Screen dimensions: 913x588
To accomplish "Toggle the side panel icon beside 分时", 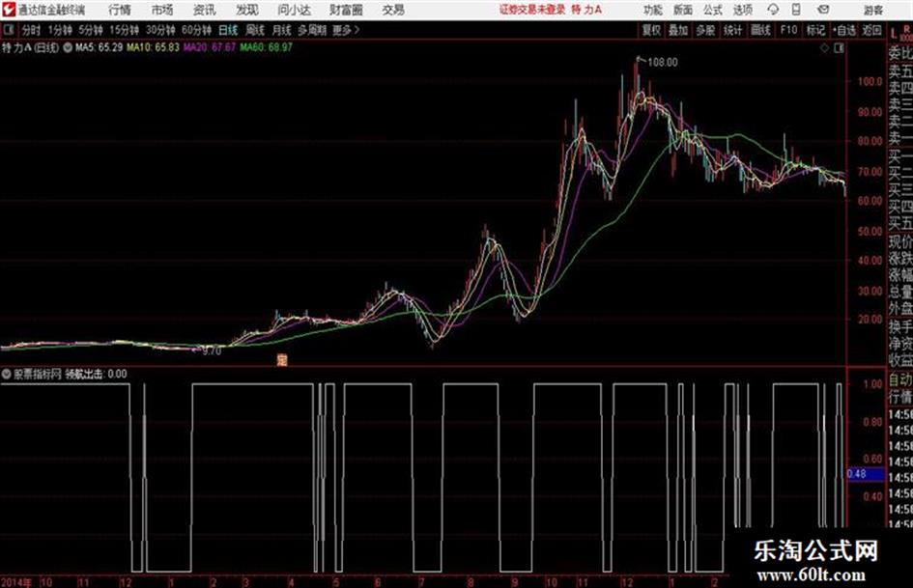I will (9, 30).
